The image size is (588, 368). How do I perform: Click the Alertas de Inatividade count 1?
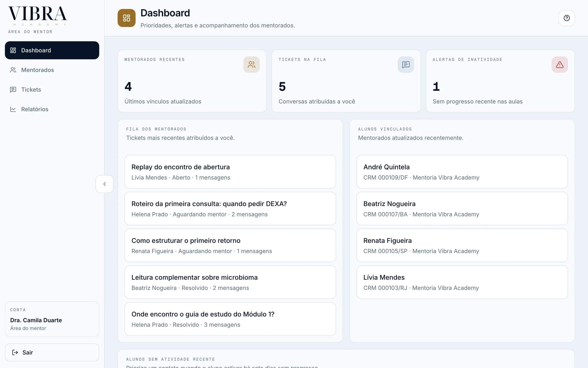click(x=436, y=87)
